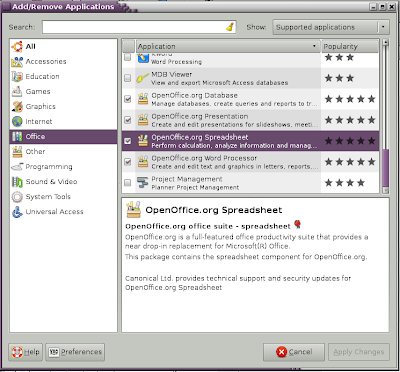
Task: Open the Show dropdown for Supported applications
Action: pos(331,27)
